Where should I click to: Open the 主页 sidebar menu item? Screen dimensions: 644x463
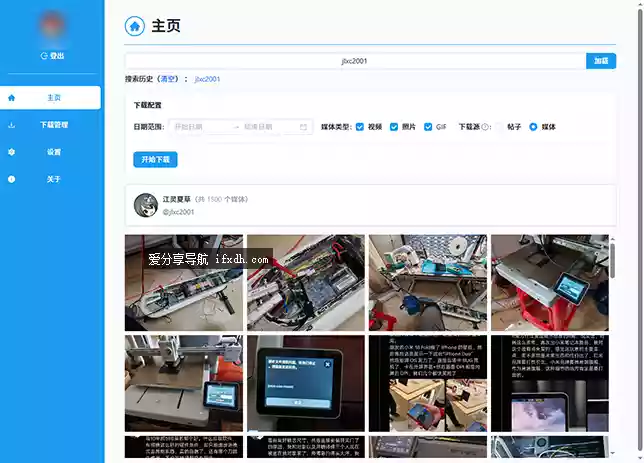(x=50, y=98)
